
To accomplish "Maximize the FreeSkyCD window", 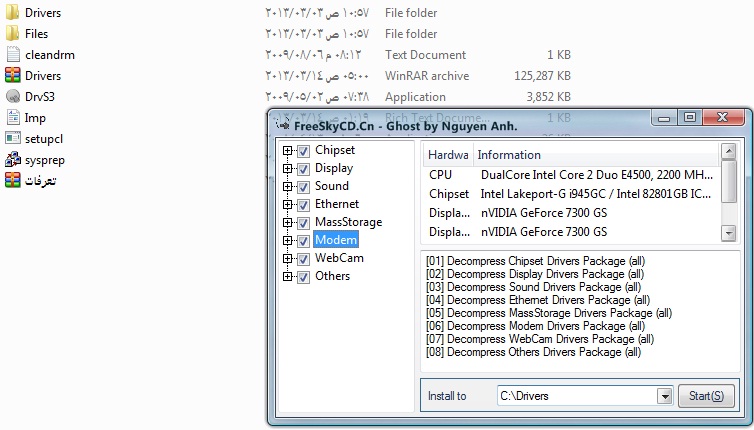I will 690,117.
